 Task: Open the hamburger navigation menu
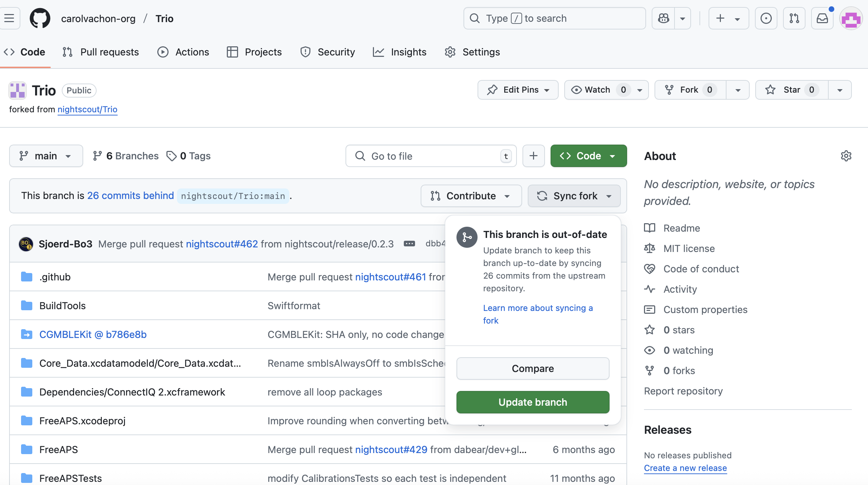tap(9, 18)
